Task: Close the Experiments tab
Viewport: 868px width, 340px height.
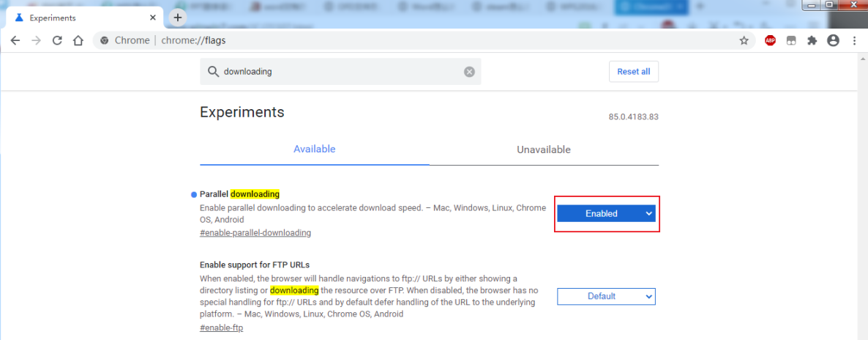Action: (x=152, y=17)
